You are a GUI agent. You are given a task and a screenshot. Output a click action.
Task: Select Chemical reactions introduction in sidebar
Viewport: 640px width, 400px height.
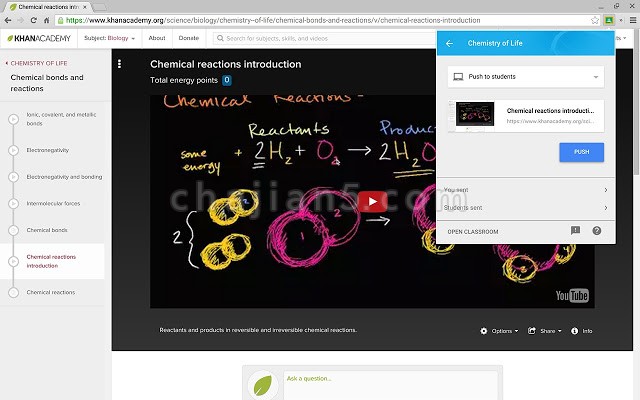point(51,261)
